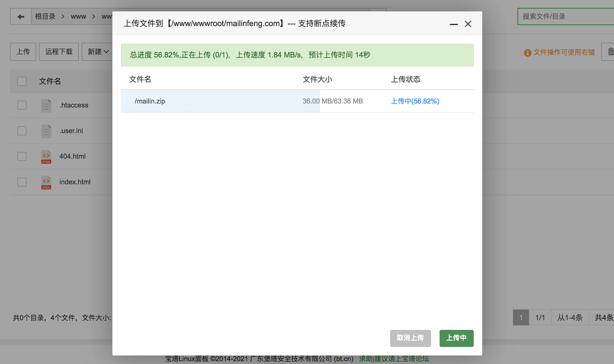Navigate to 根目录 in breadcrumb
Screen dimensions: 614x364
coord(45,16)
